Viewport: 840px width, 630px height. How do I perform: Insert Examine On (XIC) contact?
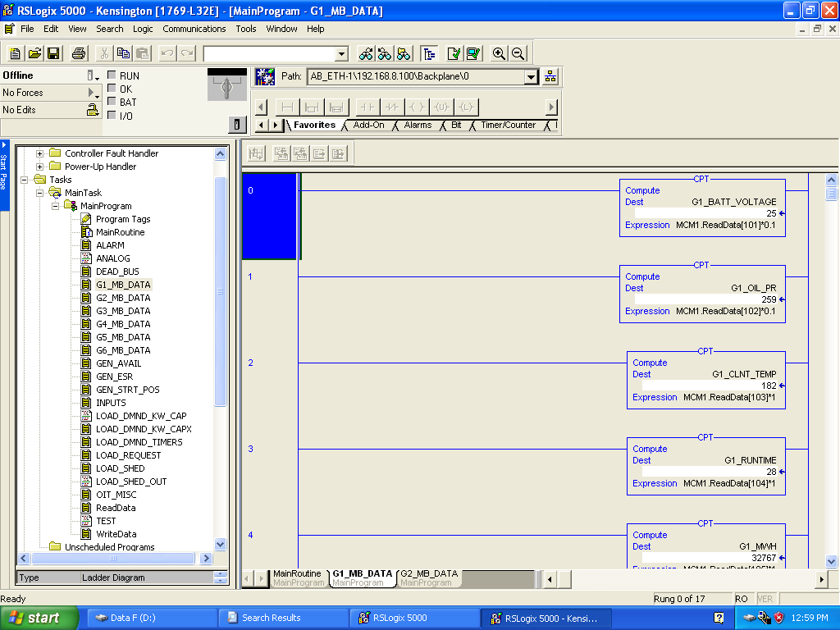click(367, 107)
